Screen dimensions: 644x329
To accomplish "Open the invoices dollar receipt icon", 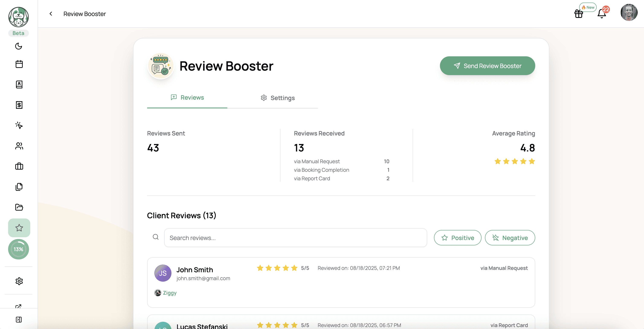I will (19, 105).
